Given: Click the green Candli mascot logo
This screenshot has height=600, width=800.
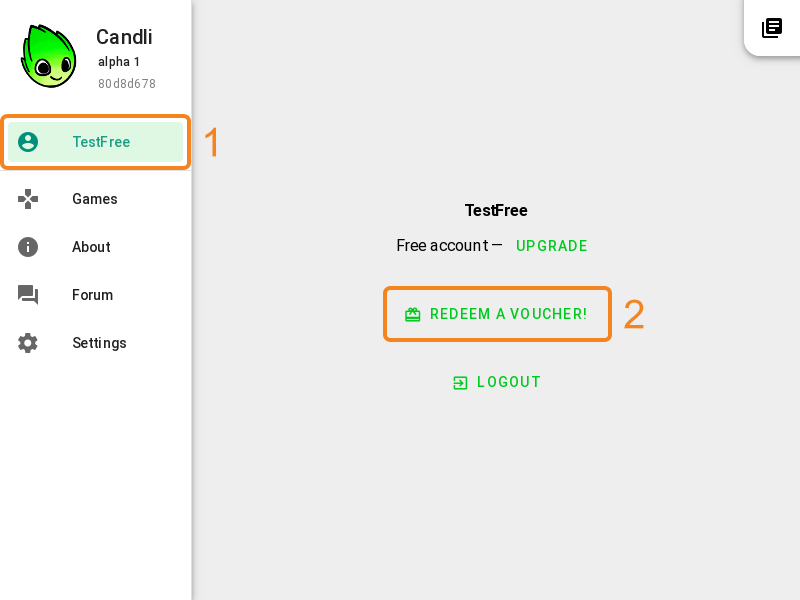Looking at the screenshot, I should [x=49, y=56].
